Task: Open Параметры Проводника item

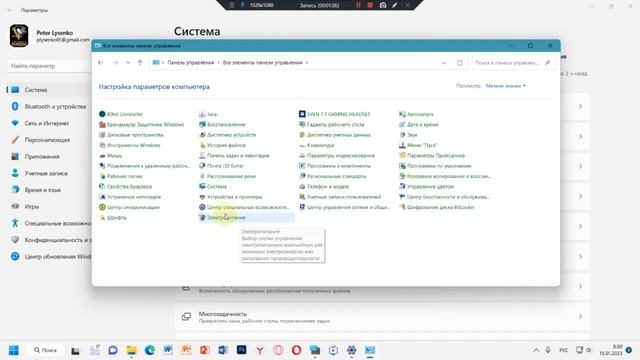Action: tap(432, 156)
